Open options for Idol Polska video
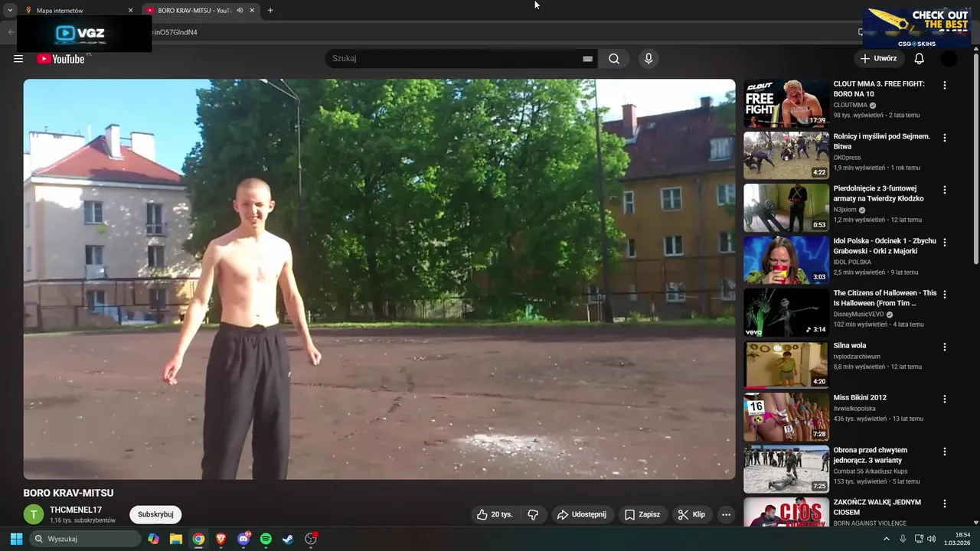Screen dimensions: 980x551 click(x=945, y=242)
